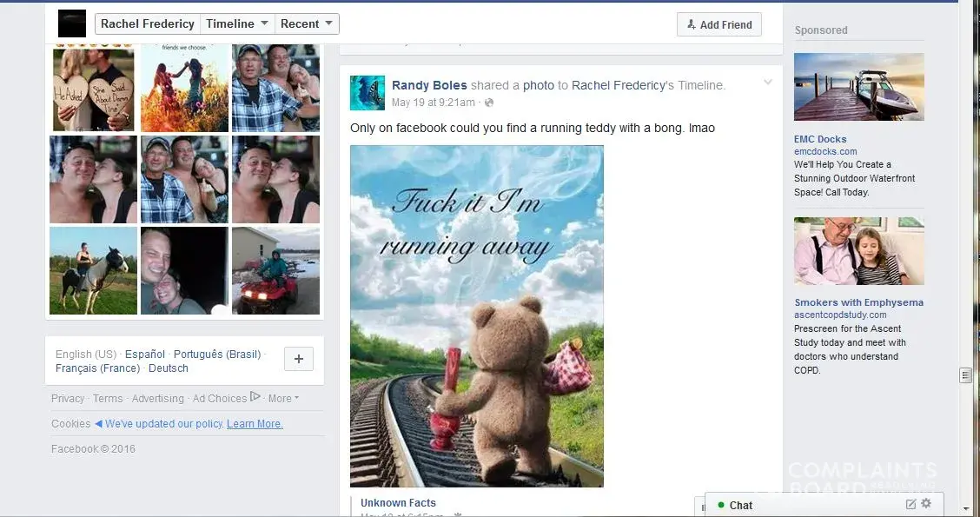Switch language to Español
This screenshot has width=980, height=517.
(x=145, y=354)
